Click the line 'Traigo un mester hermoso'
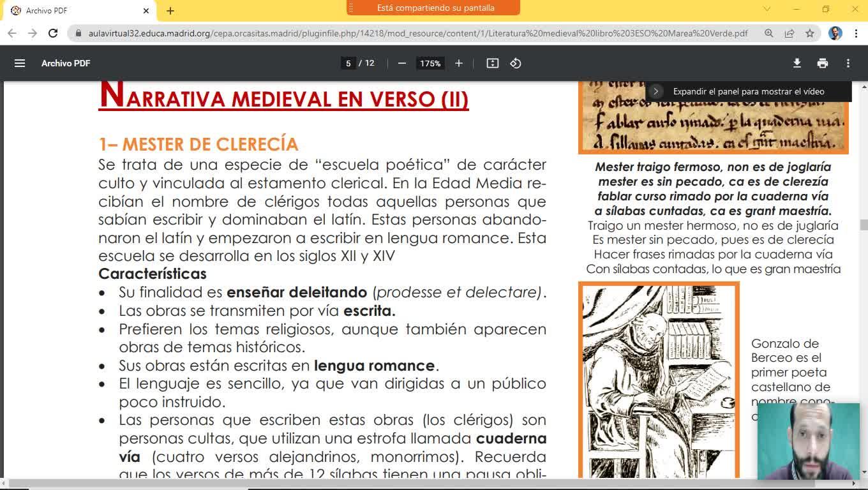The image size is (868, 490). [713, 225]
